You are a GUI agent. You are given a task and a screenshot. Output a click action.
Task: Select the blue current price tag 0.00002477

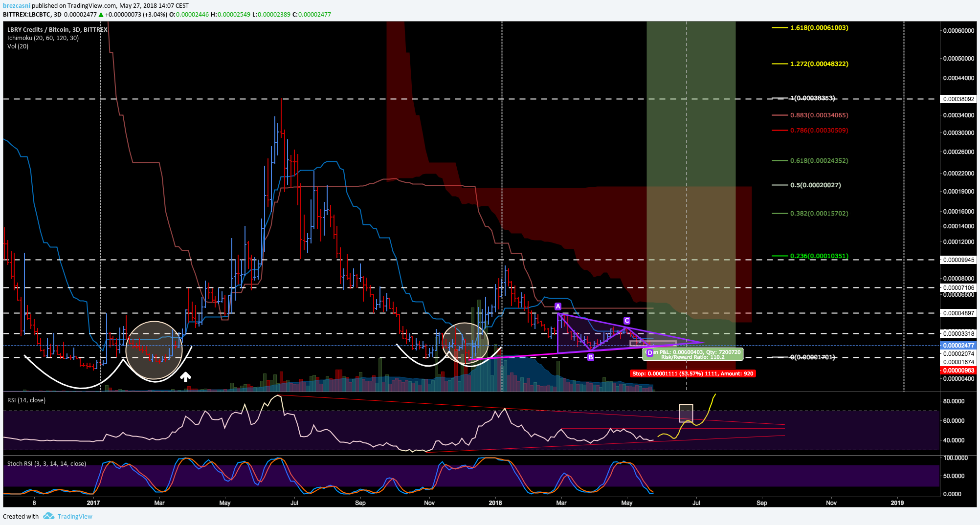pyautogui.click(x=958, y=346)
